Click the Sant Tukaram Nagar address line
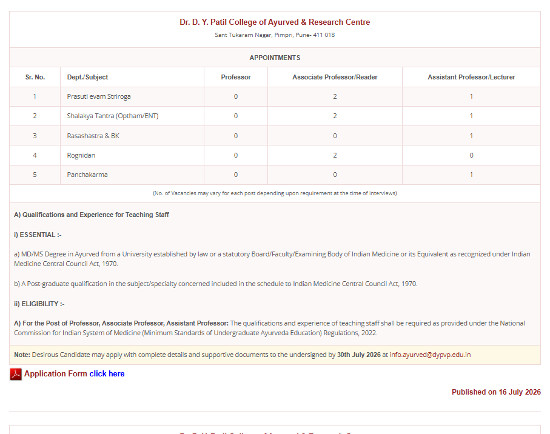Image resolution: width=550 pixels, height=434 pixels. [275, 35]
